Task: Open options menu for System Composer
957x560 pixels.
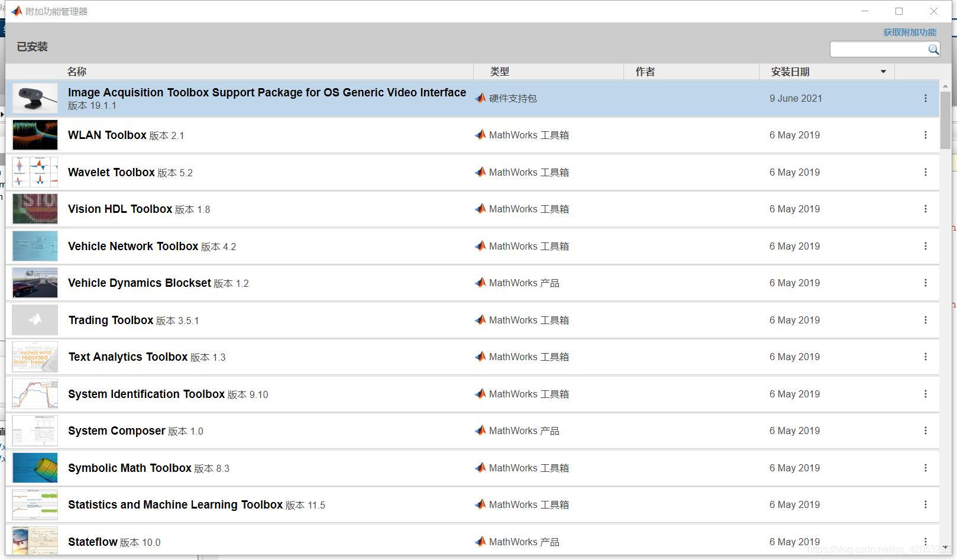Action: [926, 430]
